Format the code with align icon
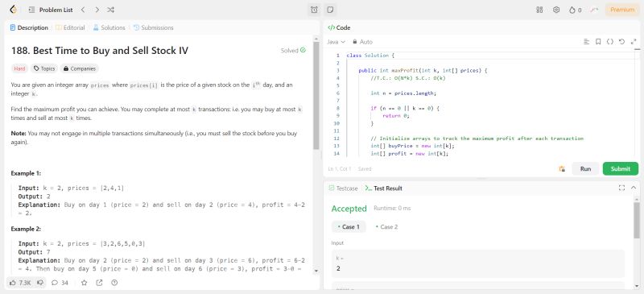 pyautogui.click(x=587, y=42)
